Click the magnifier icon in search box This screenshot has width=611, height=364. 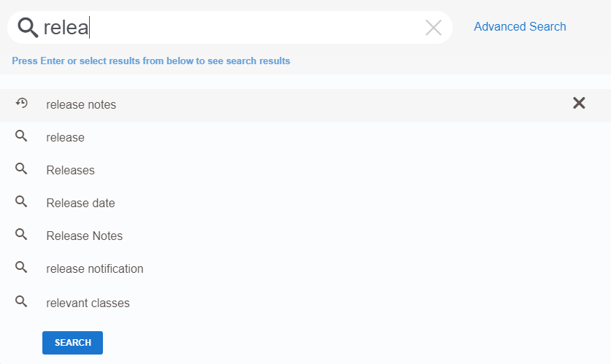pyautogui.click(x=28, y=28)
